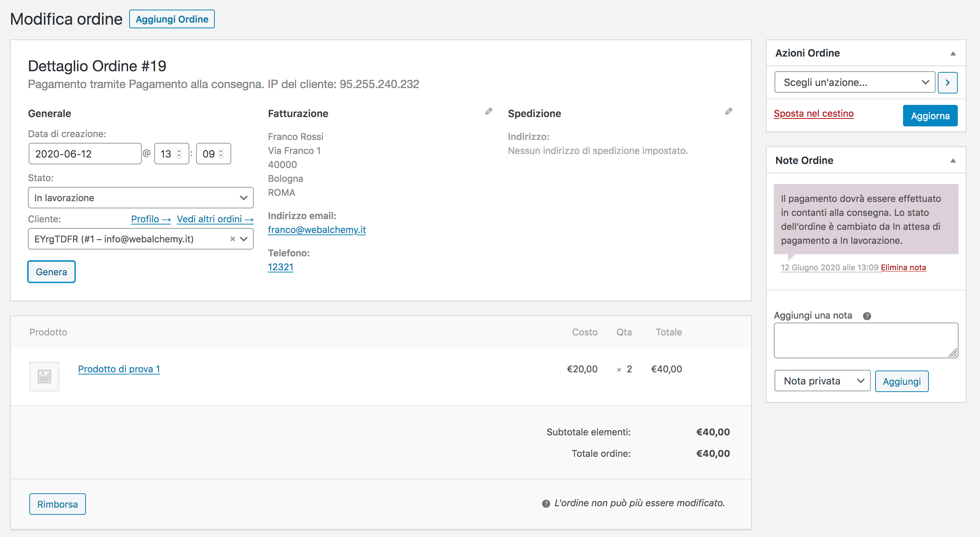Image resolution: width=980 pixels, height=537 pixels.
Task: Focus the Aggiungi una nota text area
Action: (865, 340)
